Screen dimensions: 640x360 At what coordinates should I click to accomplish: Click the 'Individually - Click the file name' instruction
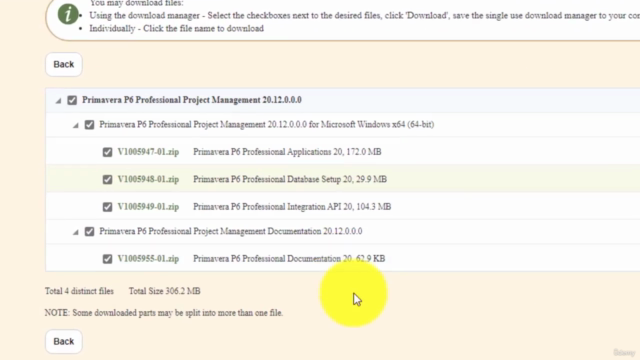point(177,29)
